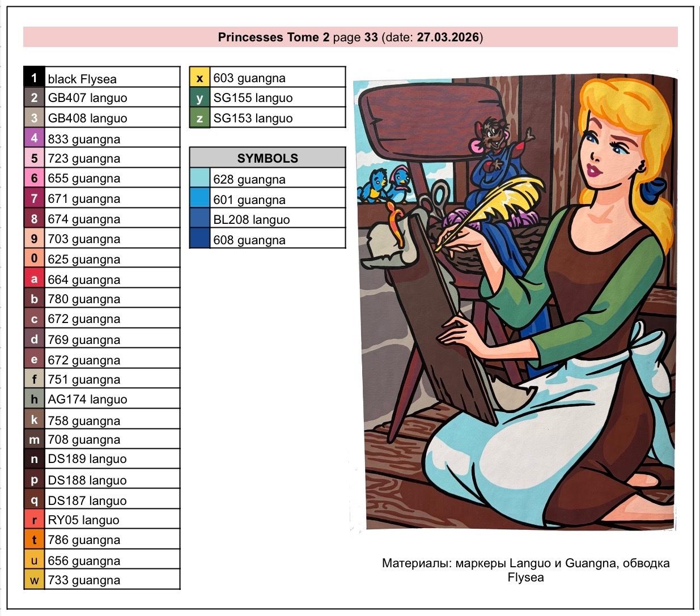Click the '733 guangna' label
The width and height of the screenshot is (700, 616).
pos(84,580)
